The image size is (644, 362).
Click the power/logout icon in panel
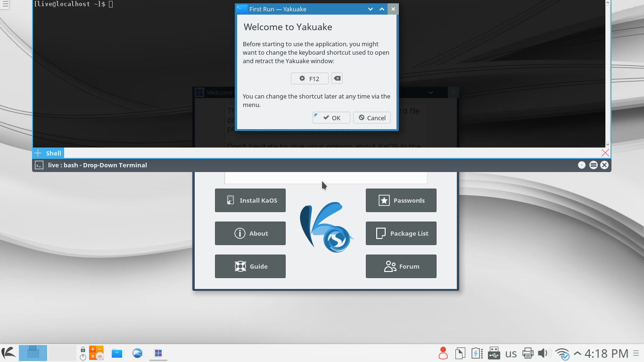coord(83,357)
